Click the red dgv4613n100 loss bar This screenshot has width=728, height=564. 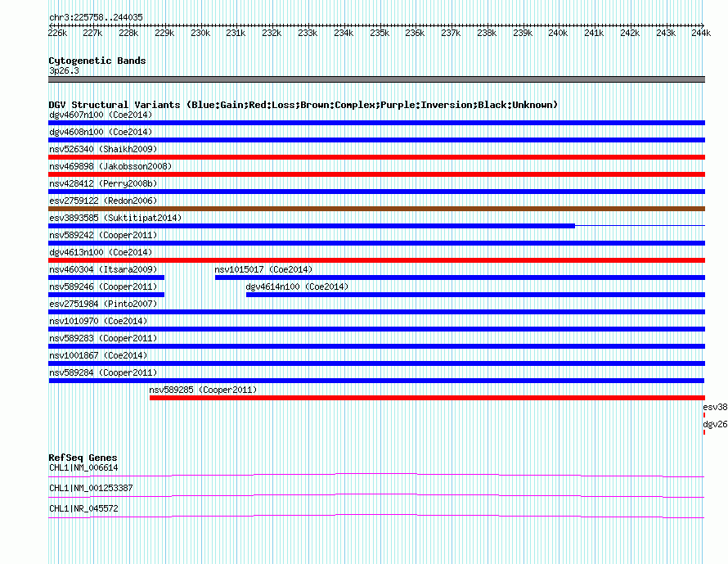[376, 260]
